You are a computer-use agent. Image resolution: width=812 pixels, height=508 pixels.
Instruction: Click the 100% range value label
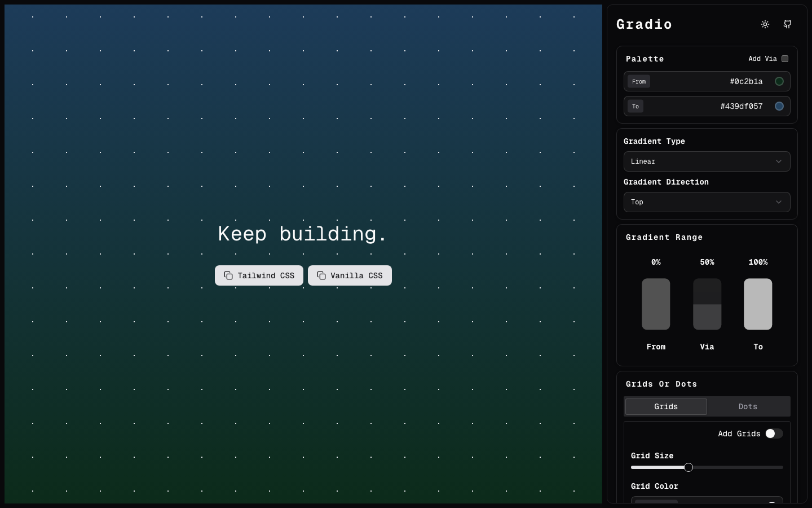(x=758, y=262)
